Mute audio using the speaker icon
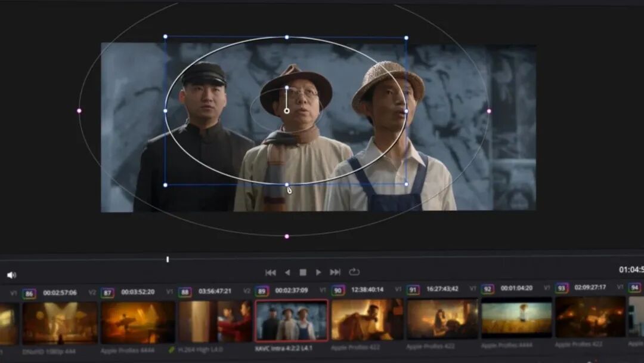The image size is (644, 363). 11,275
